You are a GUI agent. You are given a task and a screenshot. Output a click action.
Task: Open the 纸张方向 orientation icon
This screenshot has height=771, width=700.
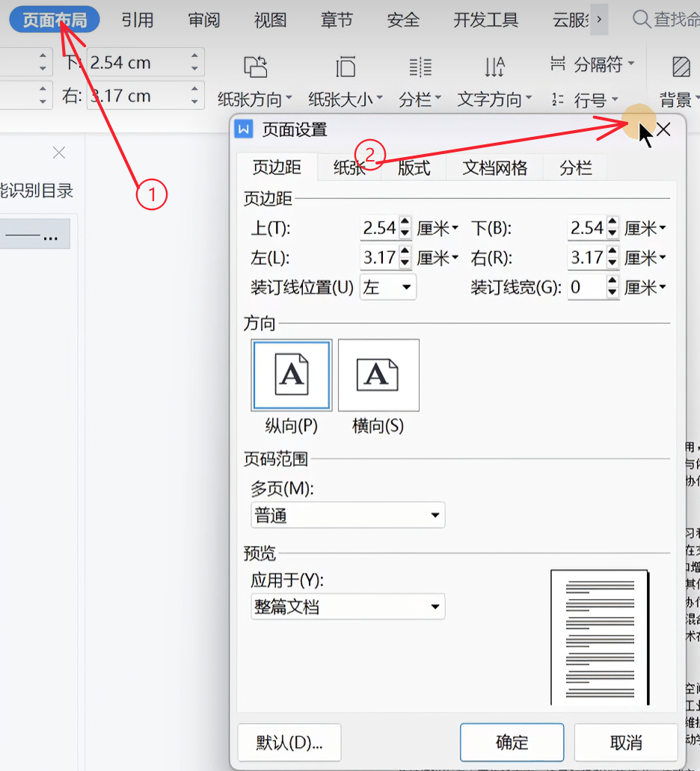click(x=256, y=67)
